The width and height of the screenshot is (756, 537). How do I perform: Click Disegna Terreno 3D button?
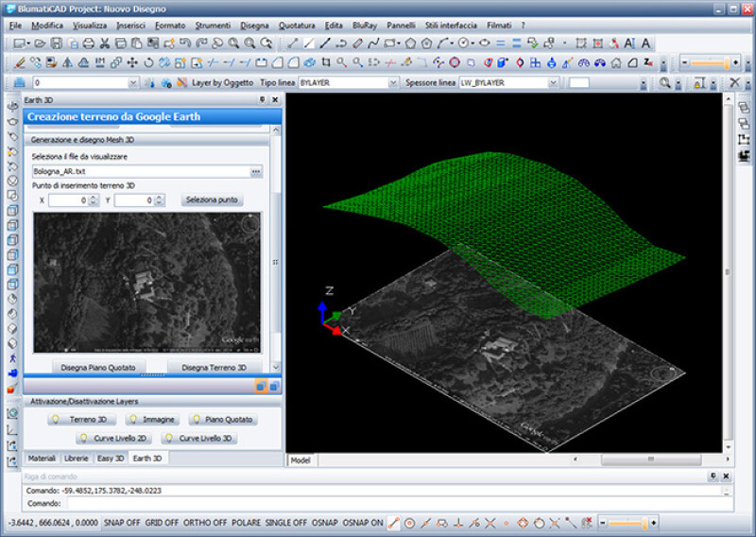click(215, 367)
